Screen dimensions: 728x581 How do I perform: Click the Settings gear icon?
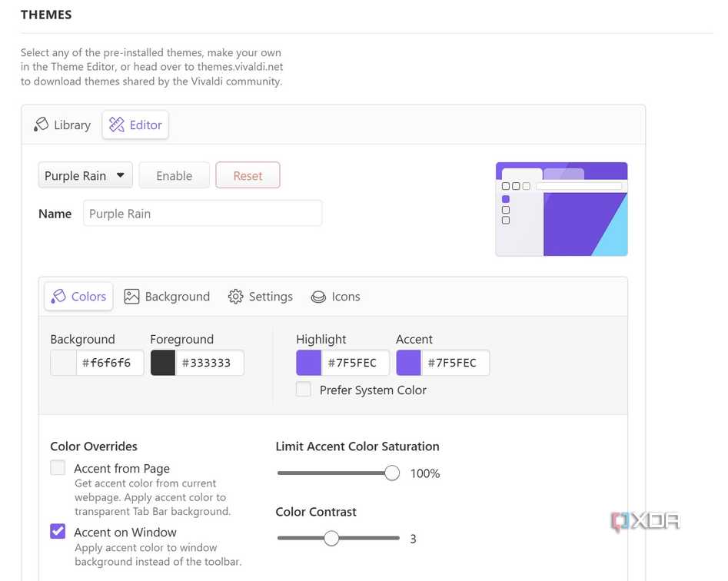(x=235, y=297)
